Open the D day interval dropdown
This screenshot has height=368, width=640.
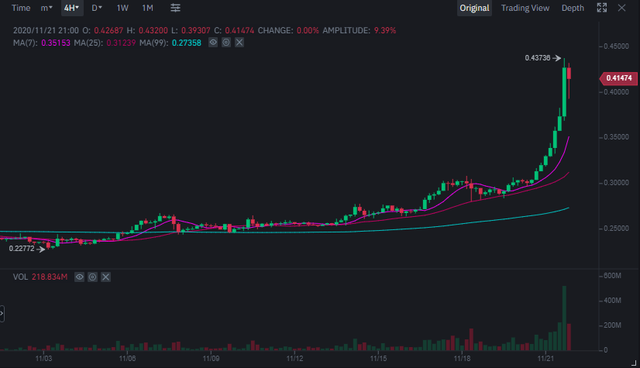[x=96, y=8]
